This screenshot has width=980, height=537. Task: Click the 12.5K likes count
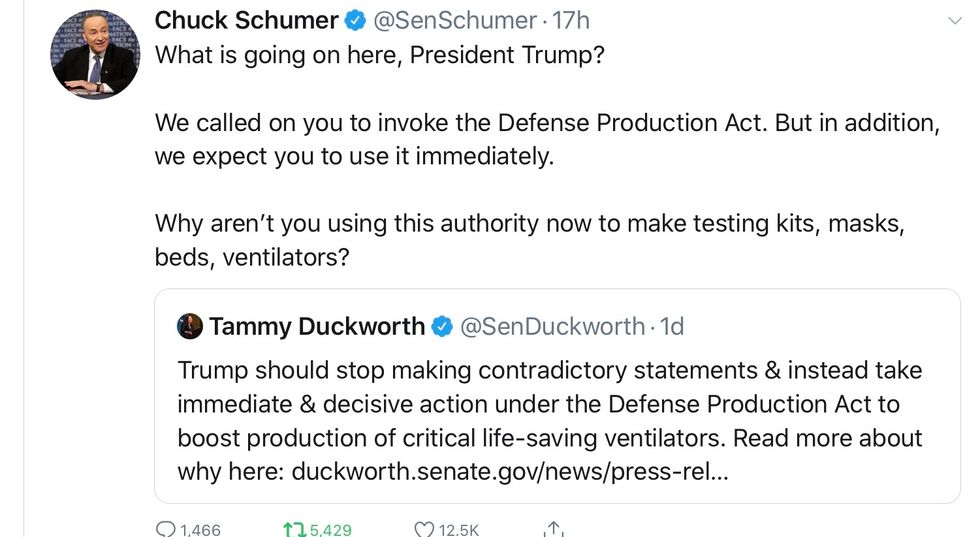pyautogui.click(x=460, y=530)
